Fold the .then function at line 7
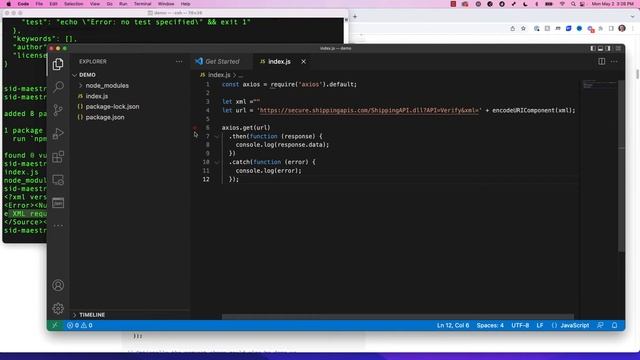Image resolution: width=640 pixels, height=360 pixels. [x=216, y=136]
